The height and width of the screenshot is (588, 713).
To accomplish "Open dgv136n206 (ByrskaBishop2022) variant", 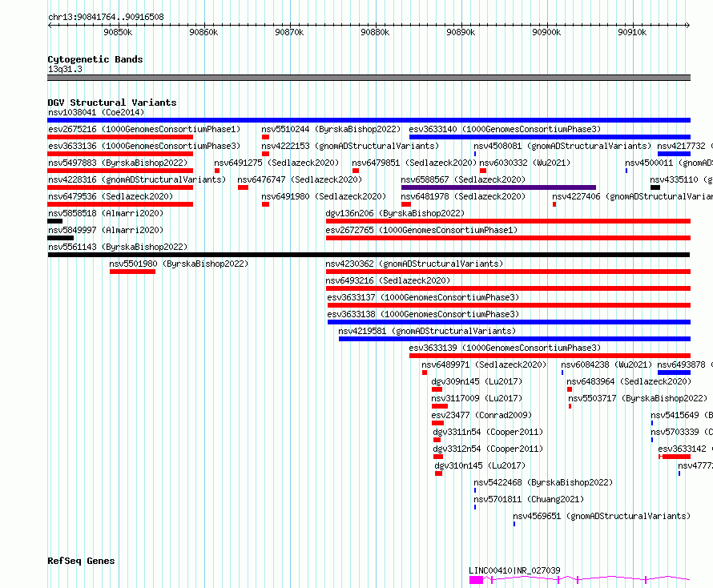I will (395, 213).
